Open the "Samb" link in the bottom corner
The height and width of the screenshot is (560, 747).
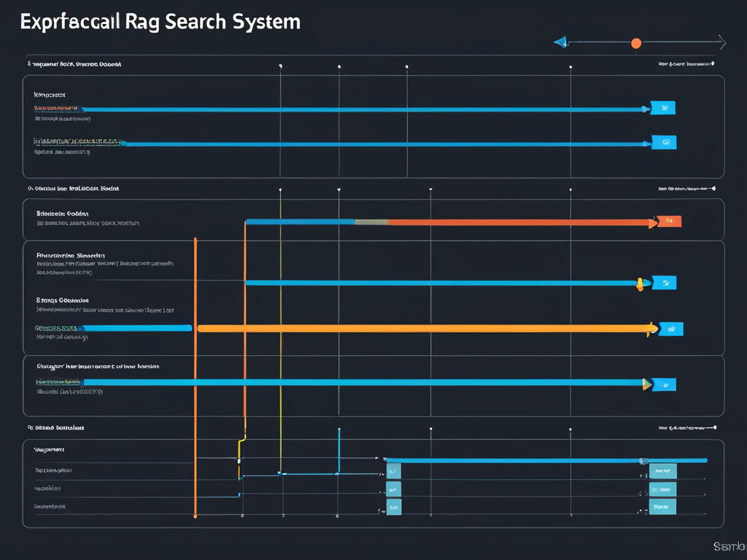click(x=729, y=546)
